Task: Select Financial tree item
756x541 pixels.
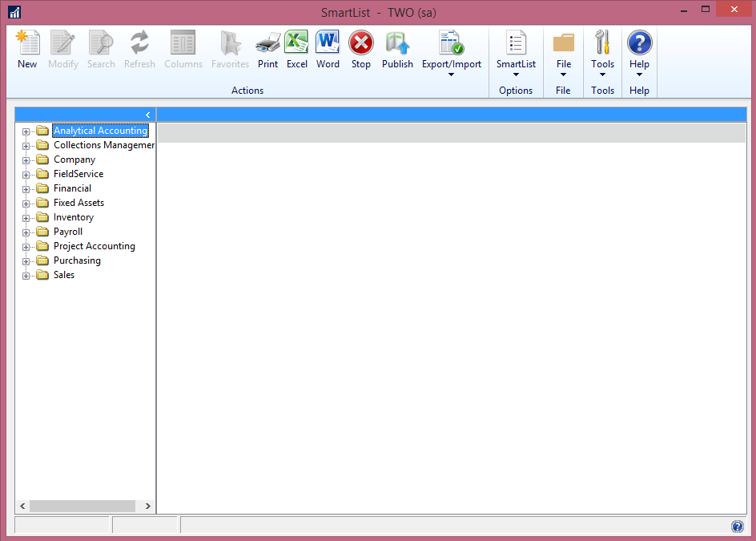Action: 72,188
